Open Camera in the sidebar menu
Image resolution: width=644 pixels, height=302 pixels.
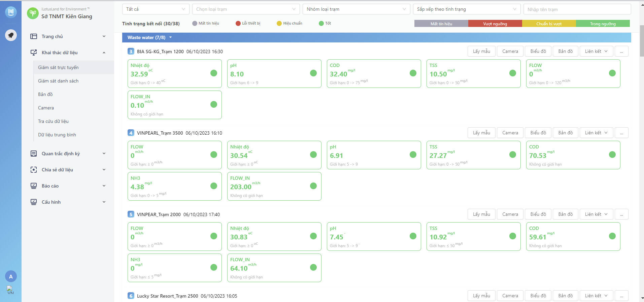[74, 108]
